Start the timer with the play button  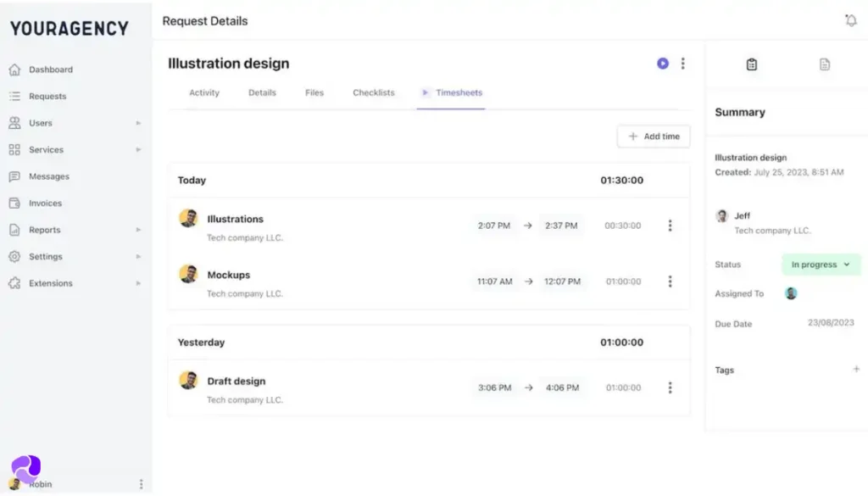click(x=662, y=64)
